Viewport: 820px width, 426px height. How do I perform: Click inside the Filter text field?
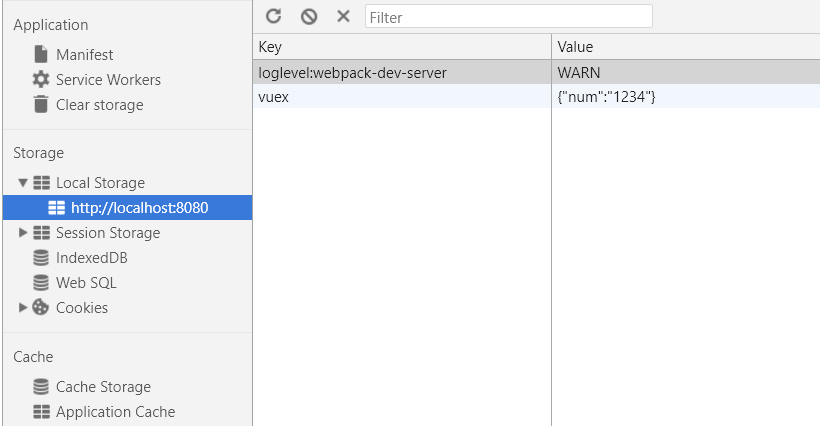tap(508, 16)
